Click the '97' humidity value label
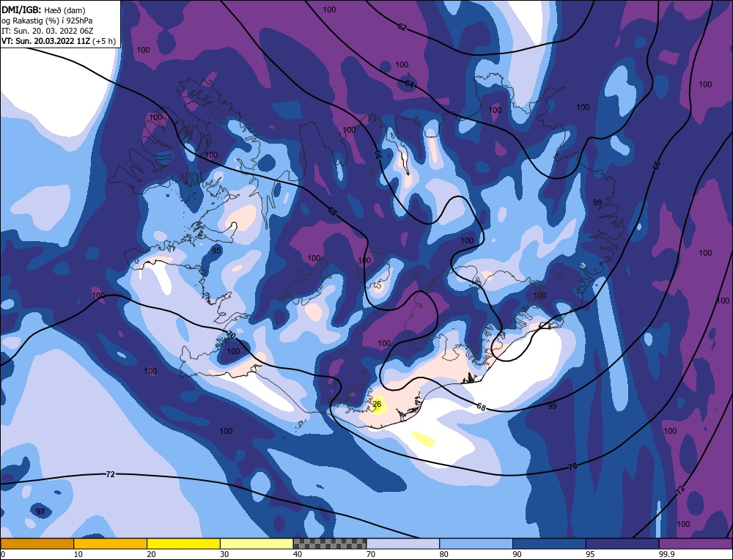Image resolution: width=733 pixels, height=560 pixels. tap(40, 512)
